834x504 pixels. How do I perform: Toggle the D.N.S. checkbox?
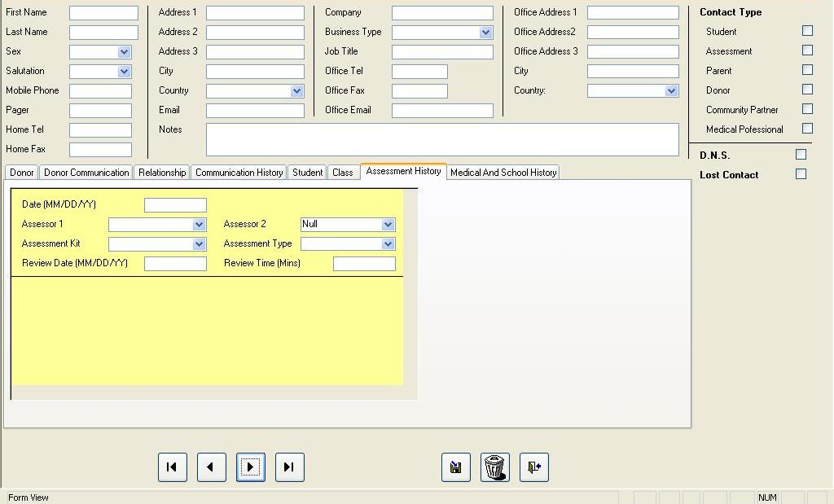pyautogui.click(x=801, y=155)
